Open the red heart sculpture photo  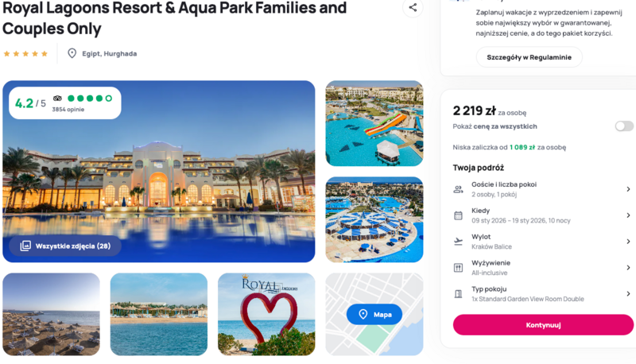pyautogui.click(x=266, y=314)
